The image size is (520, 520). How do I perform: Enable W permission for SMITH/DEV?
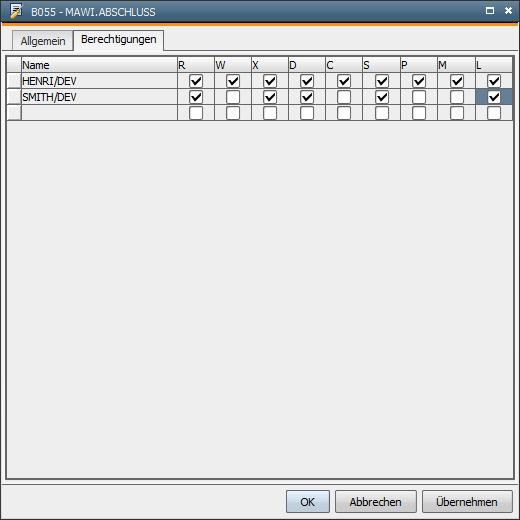coord(233,97)
